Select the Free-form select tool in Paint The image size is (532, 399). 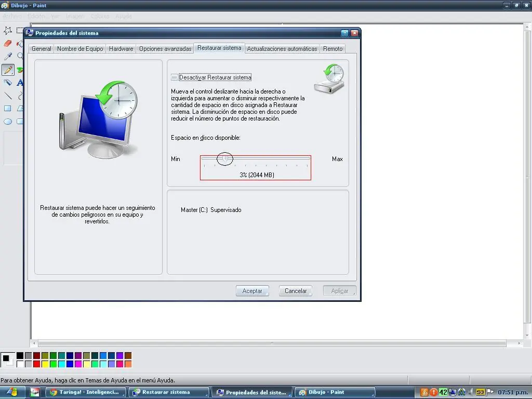tap(8, 30)
